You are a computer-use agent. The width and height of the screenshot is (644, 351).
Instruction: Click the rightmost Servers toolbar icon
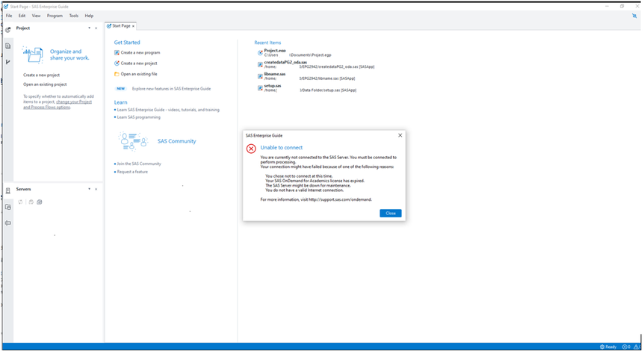tap(40, 202)
